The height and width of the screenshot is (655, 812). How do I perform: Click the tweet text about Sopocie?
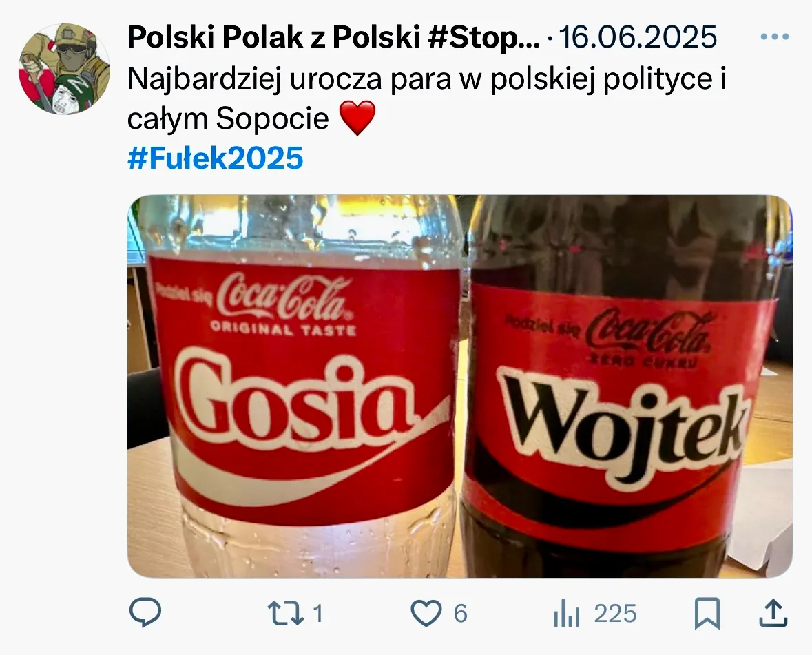pos(427,80)
